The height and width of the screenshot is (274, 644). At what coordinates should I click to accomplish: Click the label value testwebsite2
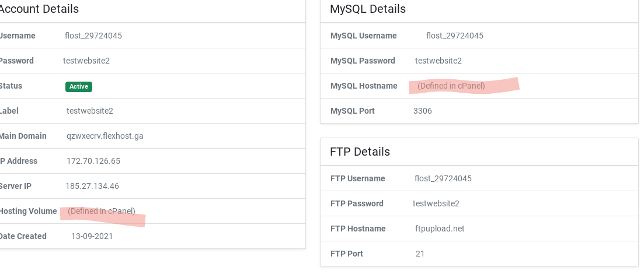[89, 111]
